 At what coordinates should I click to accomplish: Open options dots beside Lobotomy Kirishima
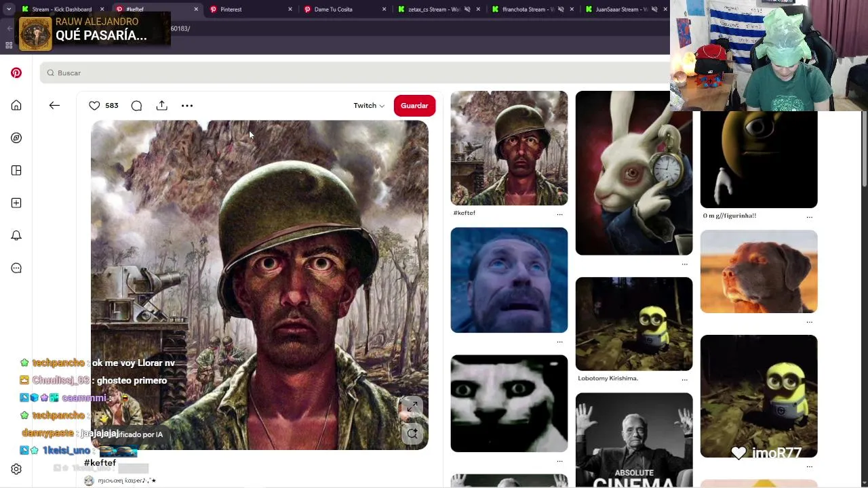(684, 380)
